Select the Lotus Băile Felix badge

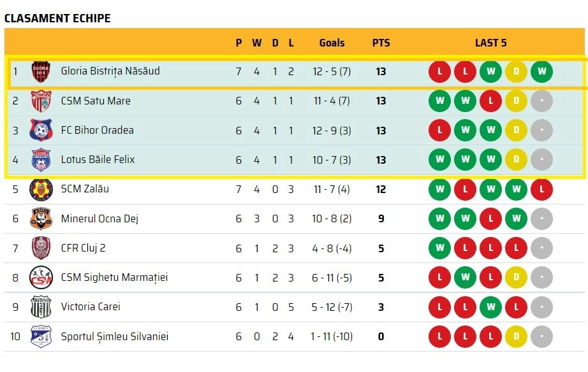(x=41, y=160)
